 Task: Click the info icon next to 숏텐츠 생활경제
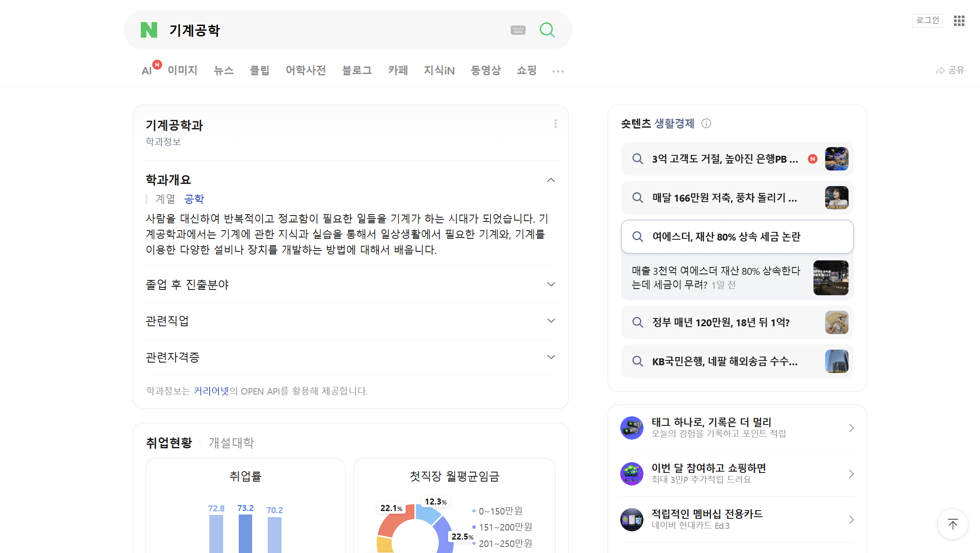point(706,124)
